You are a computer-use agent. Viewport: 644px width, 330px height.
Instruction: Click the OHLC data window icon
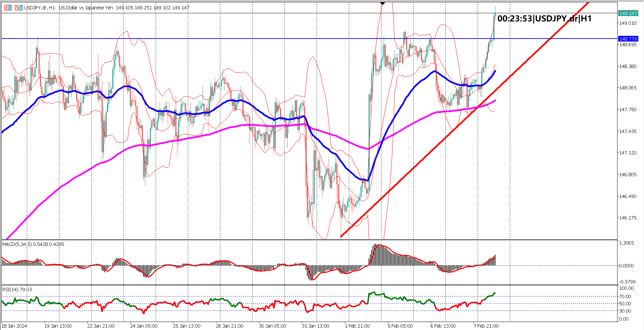click(x=8, y=7)
